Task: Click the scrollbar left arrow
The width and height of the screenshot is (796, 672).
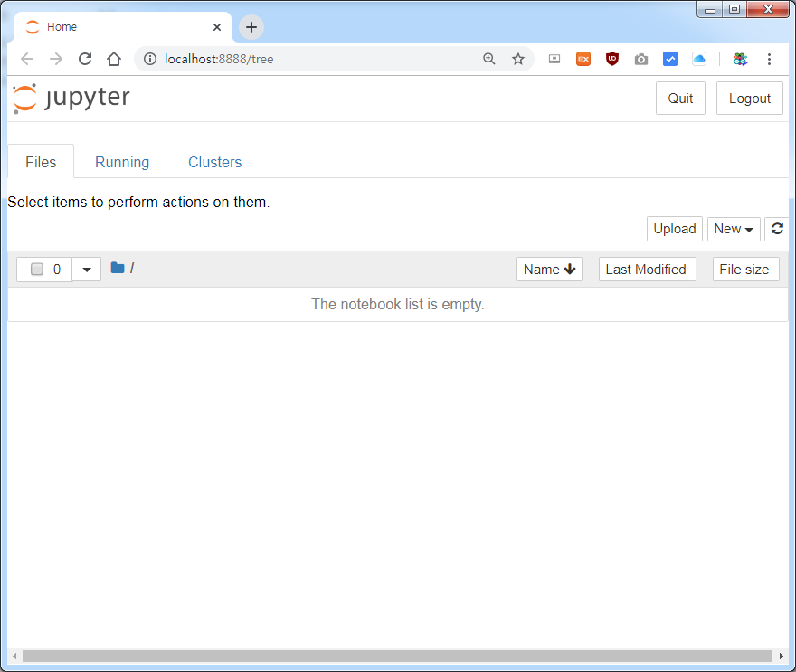Action: 14,657
